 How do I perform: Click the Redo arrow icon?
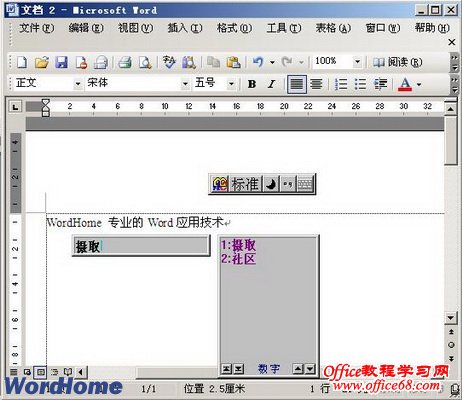tap(287, 62)
